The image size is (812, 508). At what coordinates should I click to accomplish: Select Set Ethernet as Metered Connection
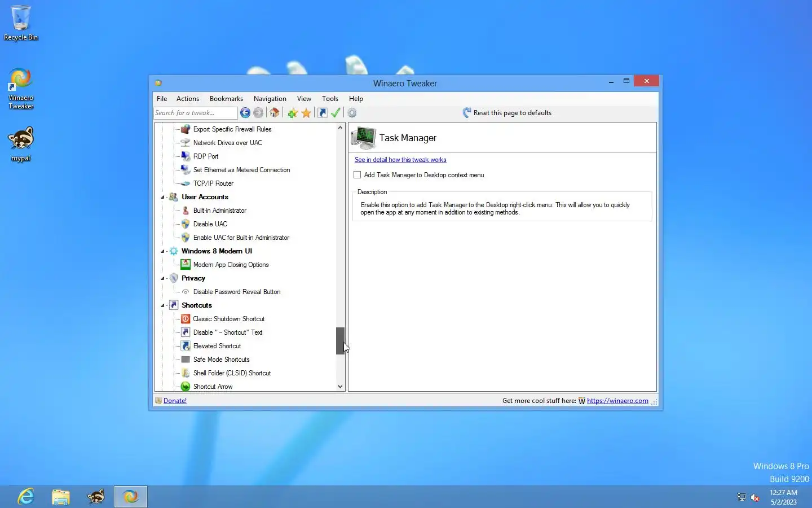(242, 170)
